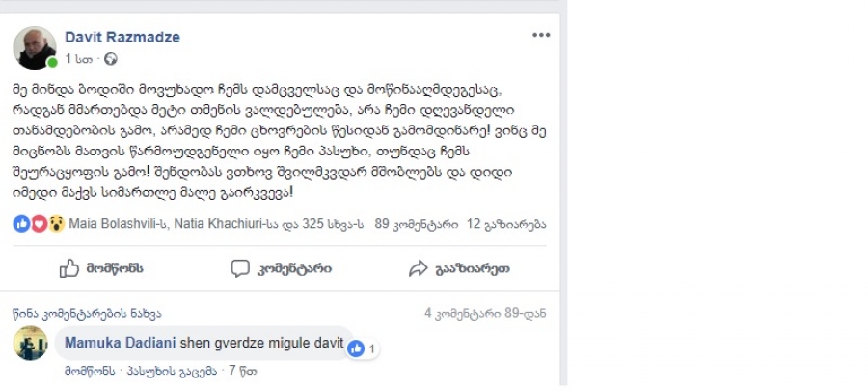This screenshot has height=391, width=868.
Task: Click the '4 კომენტარი 89-დან' comment counter
Action: click(485, 314)
